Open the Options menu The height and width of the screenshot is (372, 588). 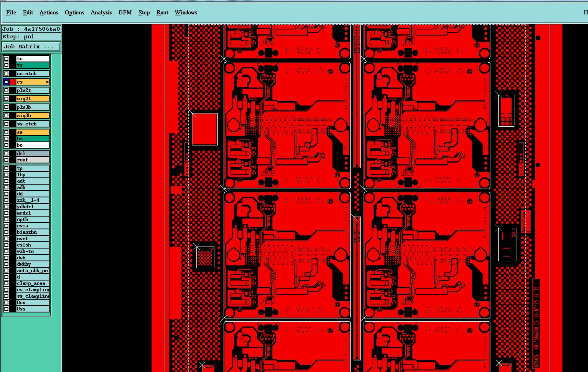coord(74,12)
